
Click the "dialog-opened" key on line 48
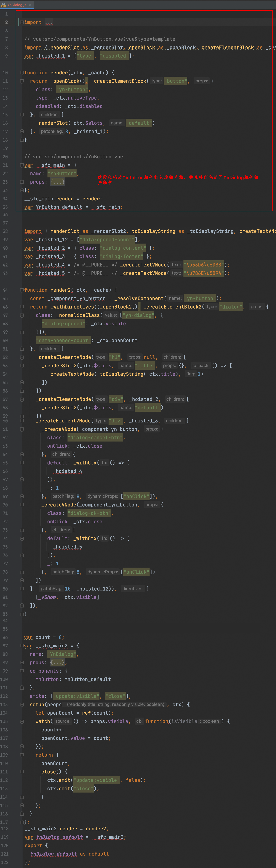(x=64, y=324)
